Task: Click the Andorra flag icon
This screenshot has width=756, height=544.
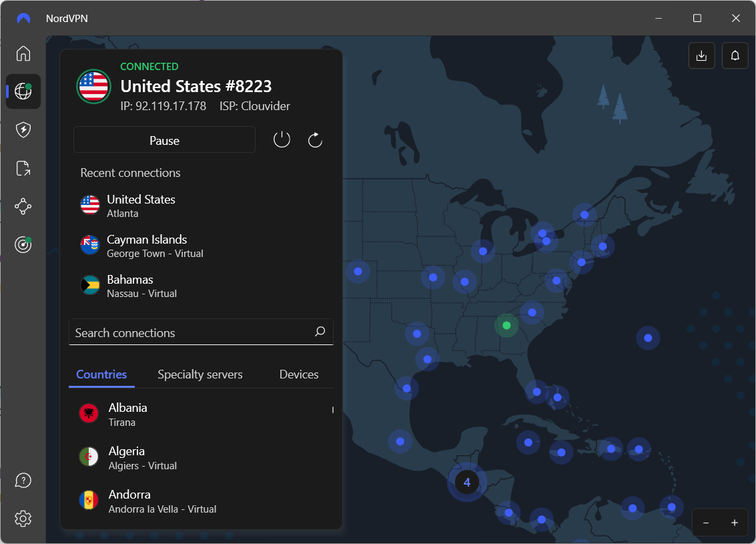Action: pos(89,500)
